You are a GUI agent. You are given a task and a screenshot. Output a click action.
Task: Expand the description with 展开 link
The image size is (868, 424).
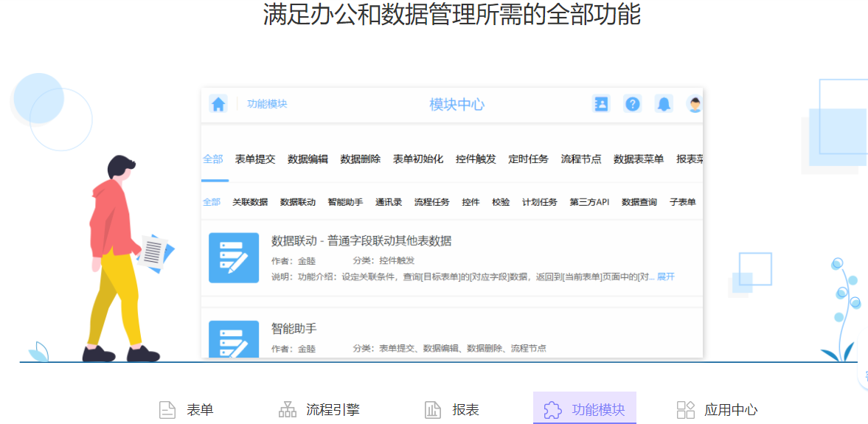pyautogui.click(x=665, y=277)
